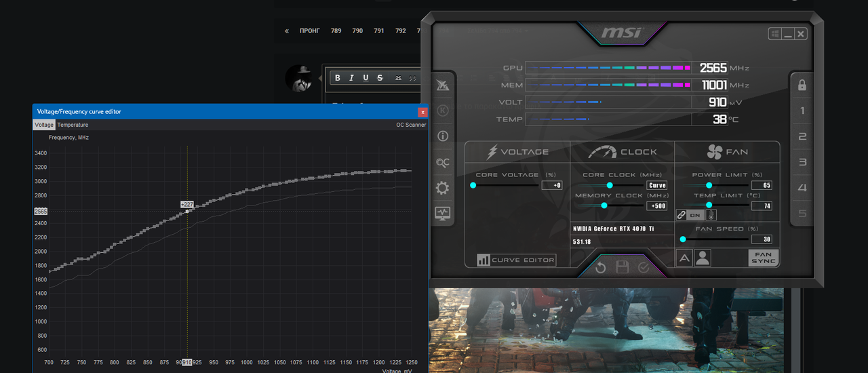Go to forum page 791

pyautogui.click(x=379, y=31)
